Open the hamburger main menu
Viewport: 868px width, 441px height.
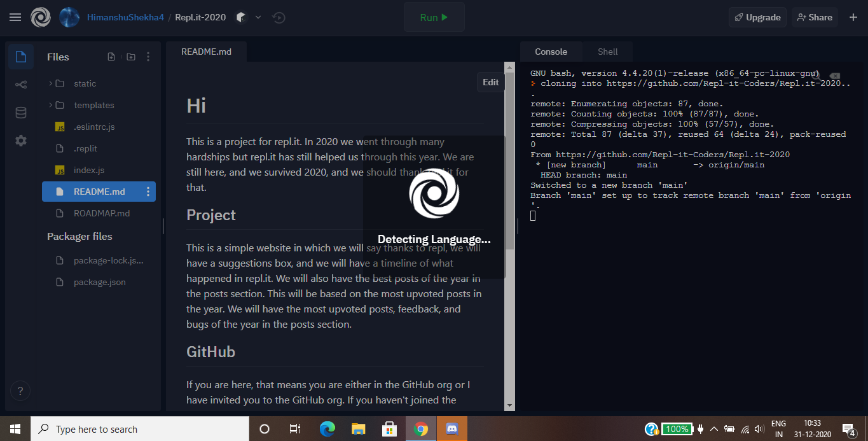coord(15,17)
